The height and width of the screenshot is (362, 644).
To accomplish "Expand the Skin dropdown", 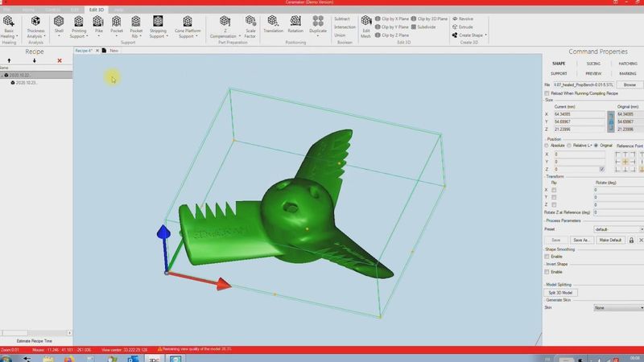I will (x=618, y=307).
